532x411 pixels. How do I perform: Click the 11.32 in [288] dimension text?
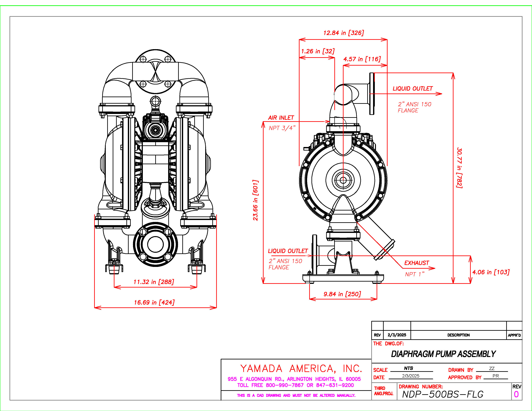[154, 282]
